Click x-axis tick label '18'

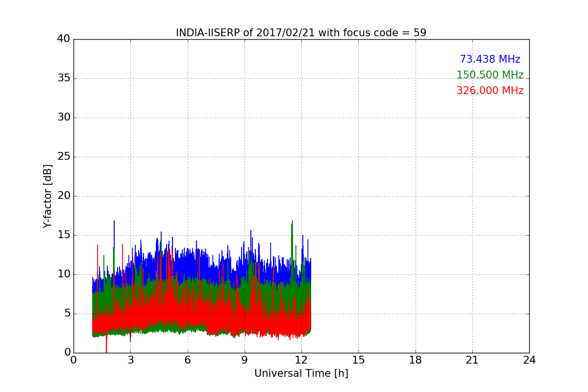tap(415, 360)
